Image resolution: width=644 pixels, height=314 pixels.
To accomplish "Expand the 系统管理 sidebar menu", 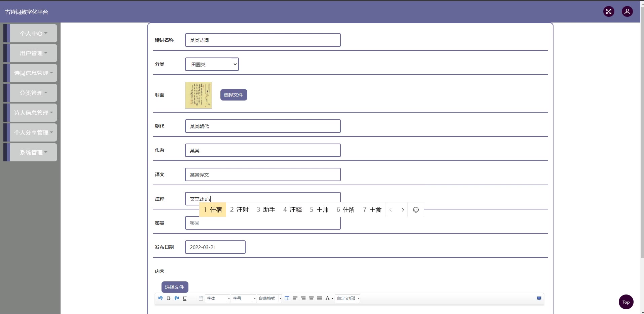I will pos(33,152).
